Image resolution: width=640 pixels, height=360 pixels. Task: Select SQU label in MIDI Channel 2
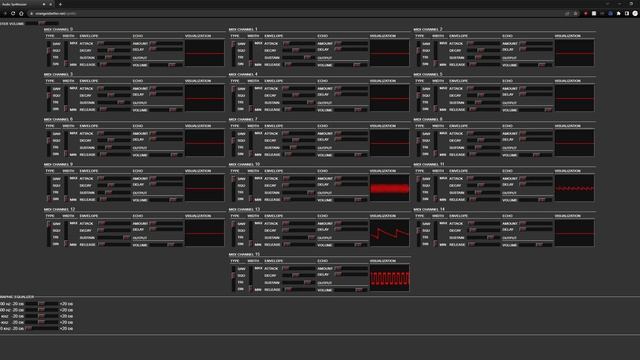[x=426, y=51]
